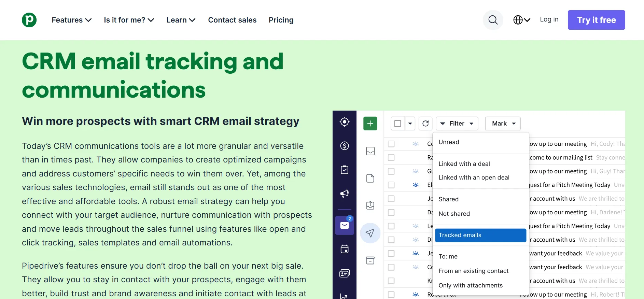
Task: Open the Pricing page
Action: tap(281, 20)
